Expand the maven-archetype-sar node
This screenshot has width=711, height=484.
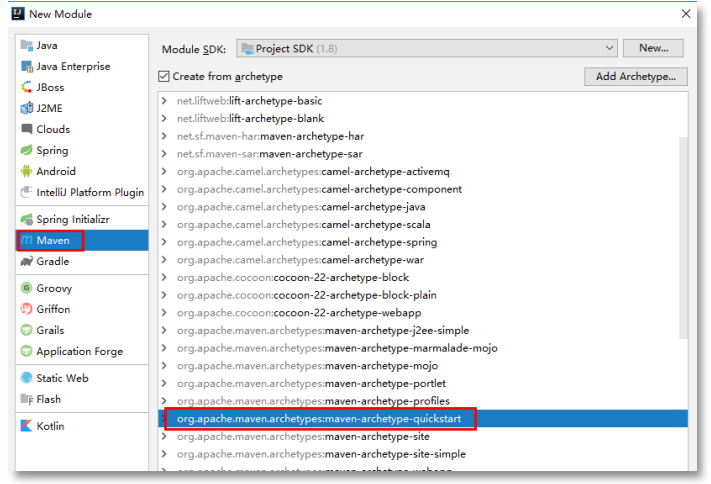[x=164, y=154]
